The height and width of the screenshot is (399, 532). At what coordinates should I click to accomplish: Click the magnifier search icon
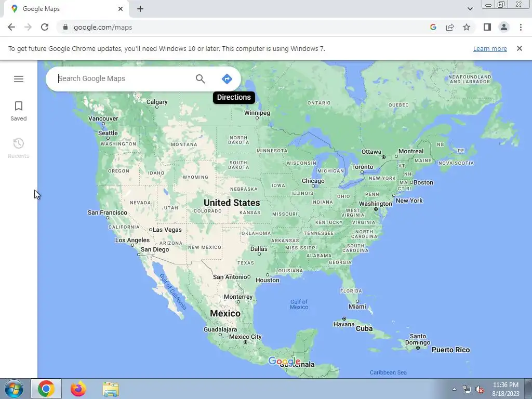[x=201, y=79]
